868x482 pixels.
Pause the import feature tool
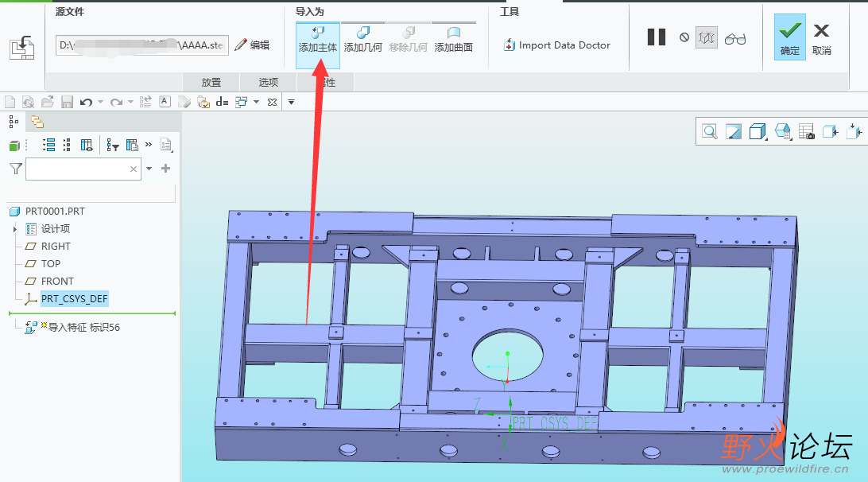[x=657, y=37]
